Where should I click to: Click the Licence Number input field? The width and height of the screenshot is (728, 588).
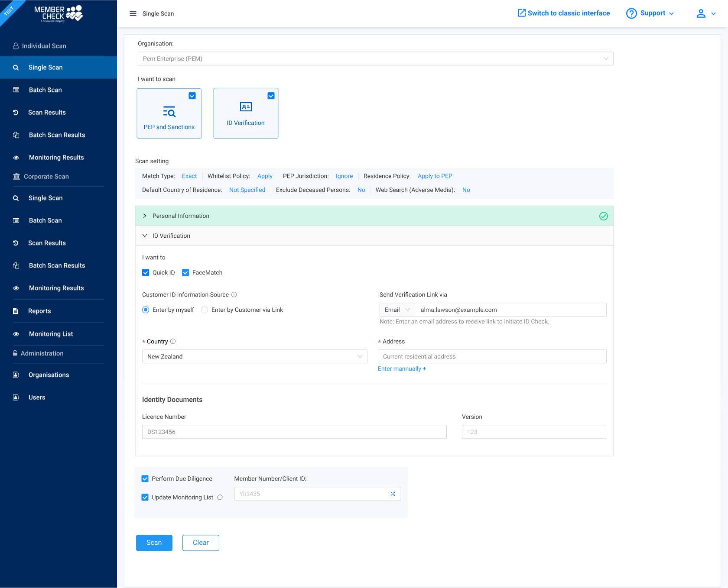coord(294,432)
